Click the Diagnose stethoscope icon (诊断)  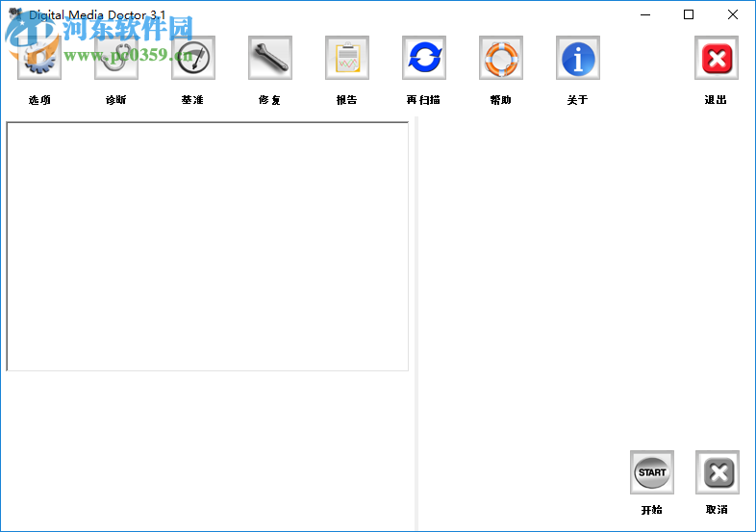click(x=116, y=58)
